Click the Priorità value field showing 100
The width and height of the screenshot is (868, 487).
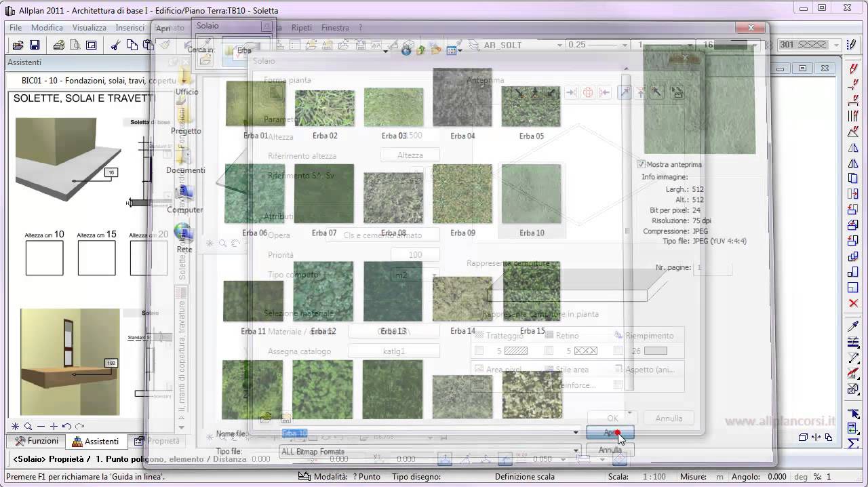(x=415, y=255)
